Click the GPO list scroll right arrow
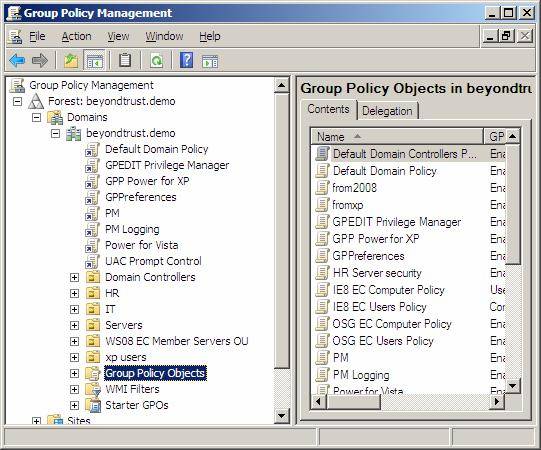 [x=497, y=401]
